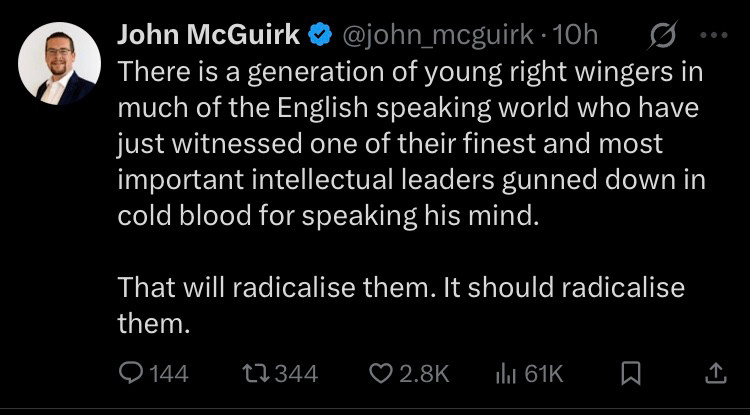Click the blue verified badge
Viewport: 750px width, 415px height.
320,35
